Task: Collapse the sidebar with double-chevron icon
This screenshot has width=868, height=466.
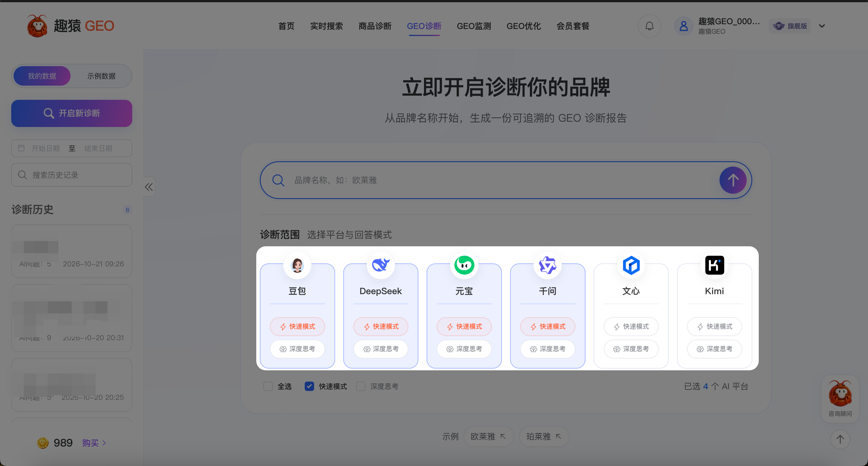Action: click(x=149, y=187)
